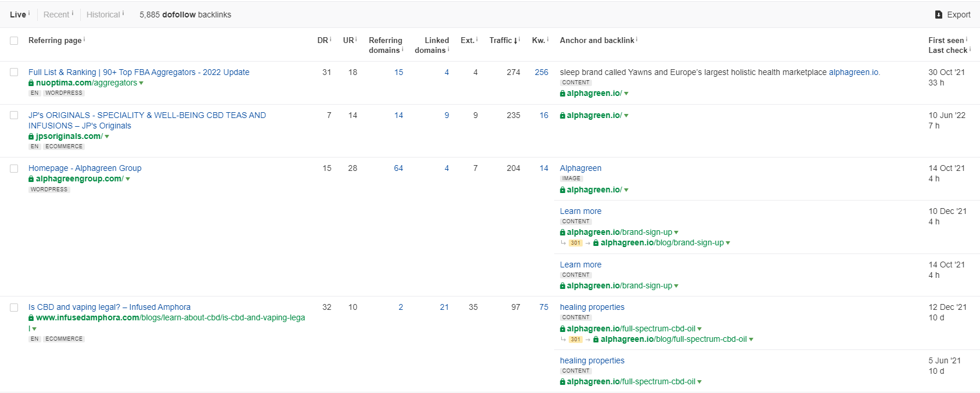
Task: Open dropdown for alphagreen.io/ in JP's Originals row
Action: [626, 116]
